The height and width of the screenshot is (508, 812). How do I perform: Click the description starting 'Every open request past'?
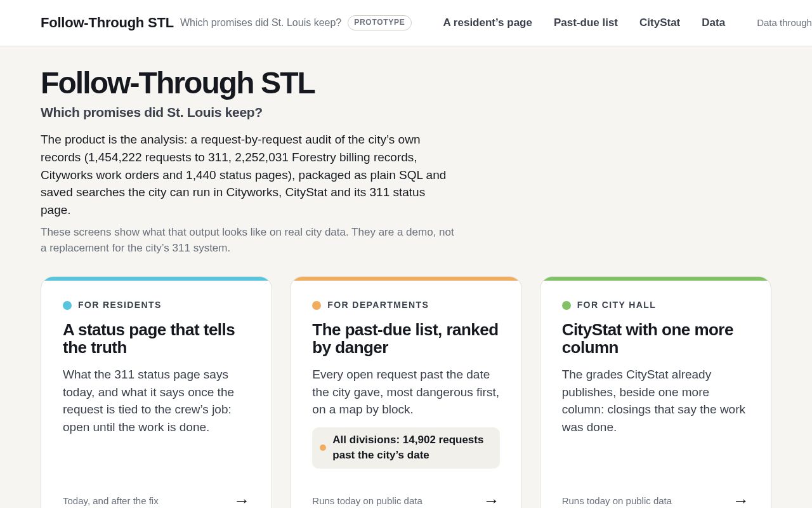click(405, 392)
